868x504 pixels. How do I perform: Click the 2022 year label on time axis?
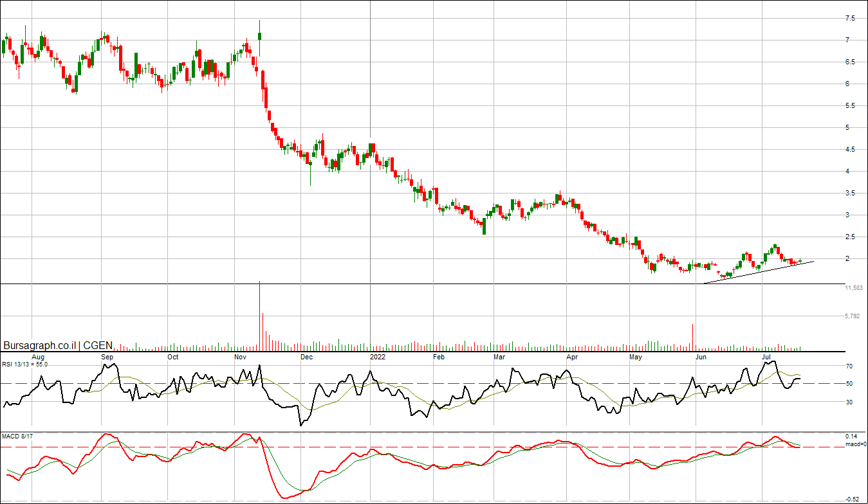[378, 356]
